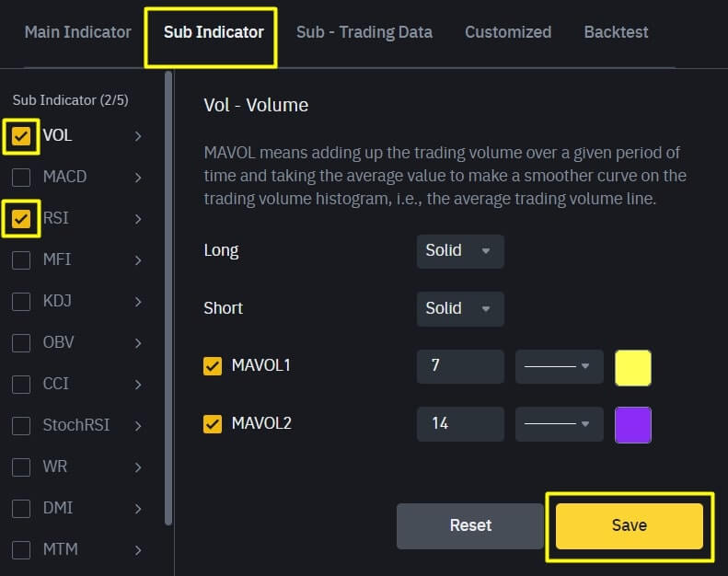Open the Long style Solid dropdown
728x576 pixels.
(460, 251)
